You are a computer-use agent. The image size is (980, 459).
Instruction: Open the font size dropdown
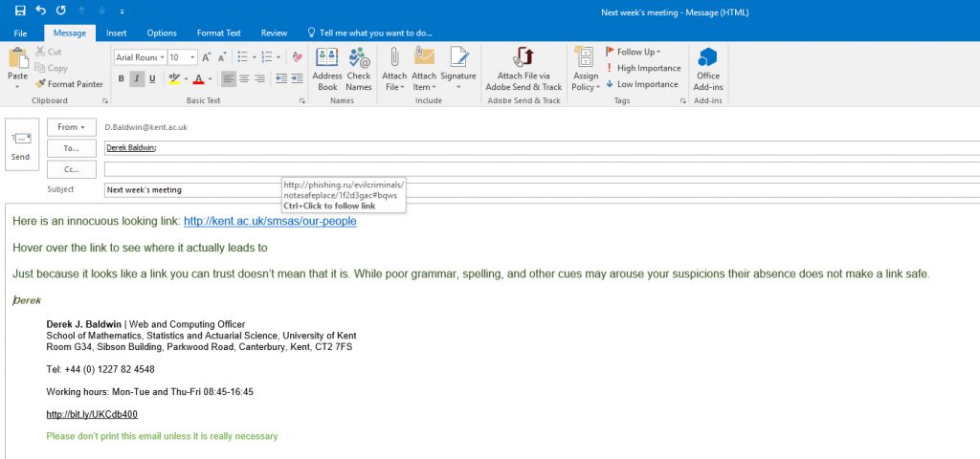(192, 57)
